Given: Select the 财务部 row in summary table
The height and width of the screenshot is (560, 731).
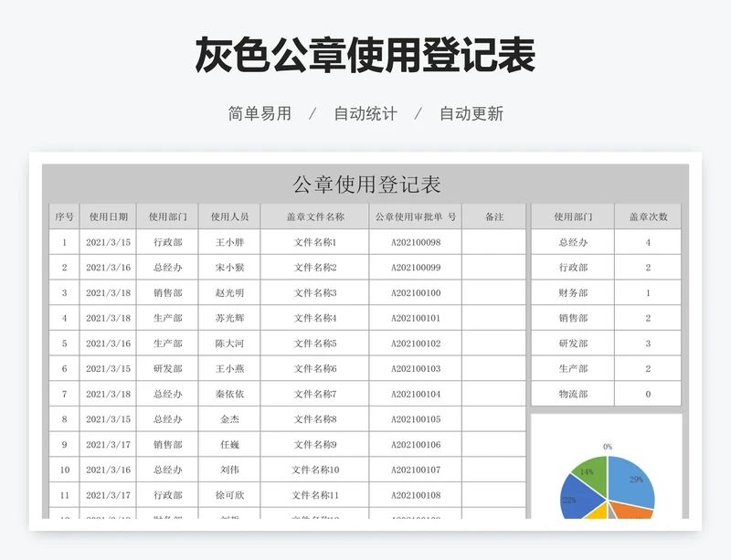Looking at the screenshot, I should pos(606,293).
